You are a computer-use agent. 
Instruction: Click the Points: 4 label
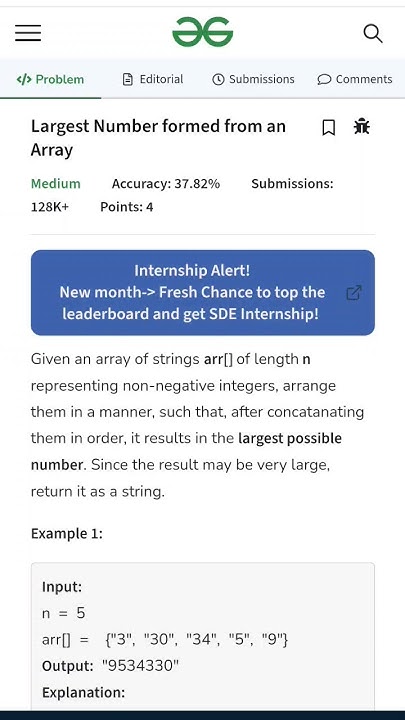127,207
